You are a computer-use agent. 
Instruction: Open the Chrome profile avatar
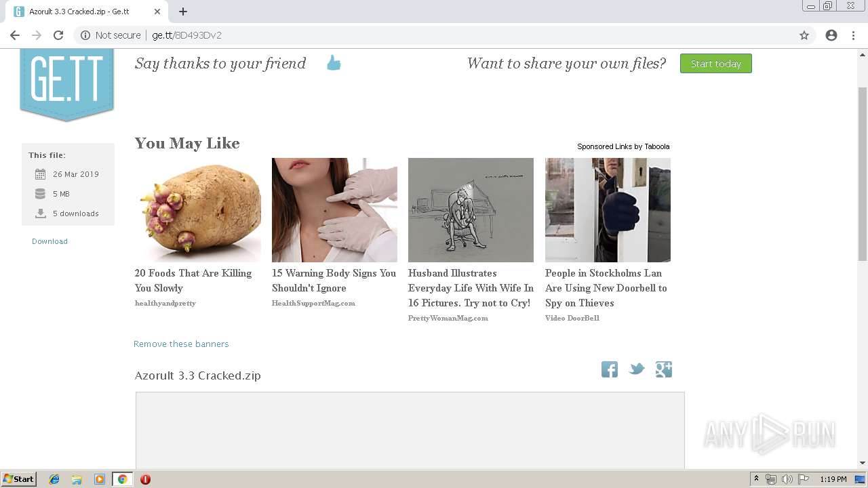pos(831,35)
